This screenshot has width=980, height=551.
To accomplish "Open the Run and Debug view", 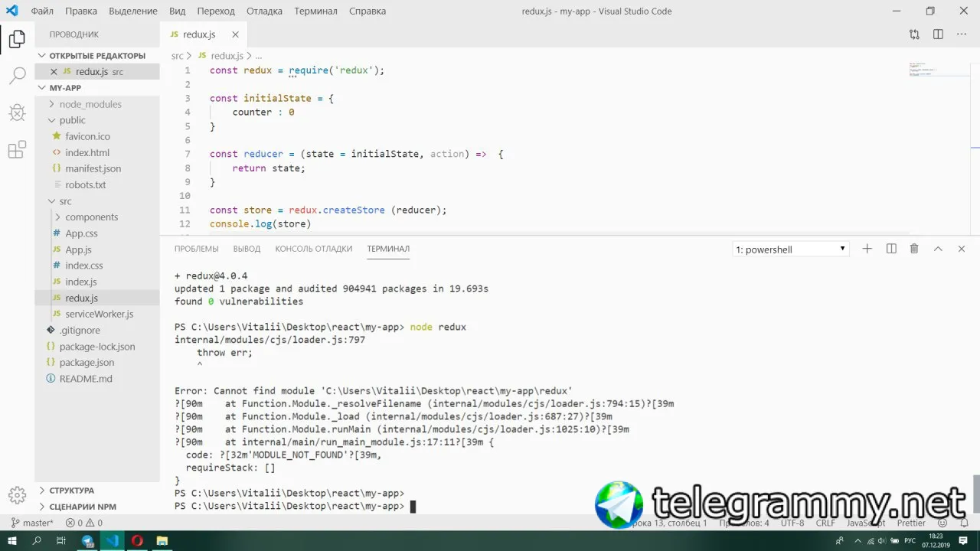I will point(17,112).
